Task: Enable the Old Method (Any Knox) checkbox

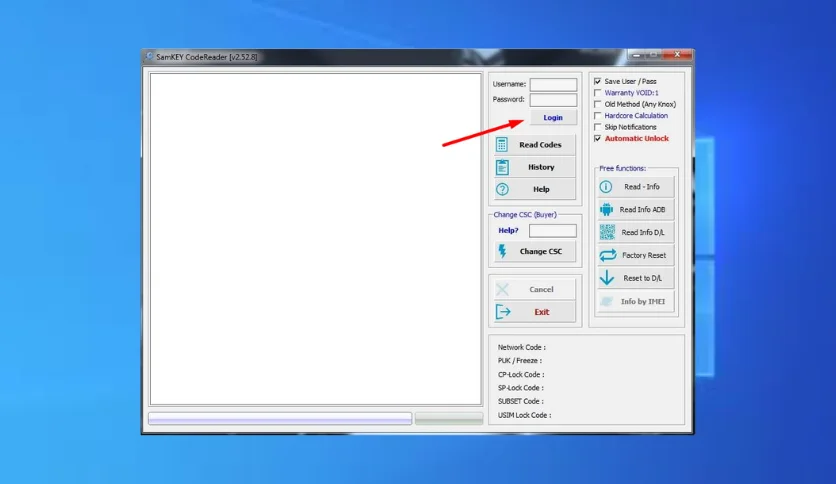Action: point(598,104)
